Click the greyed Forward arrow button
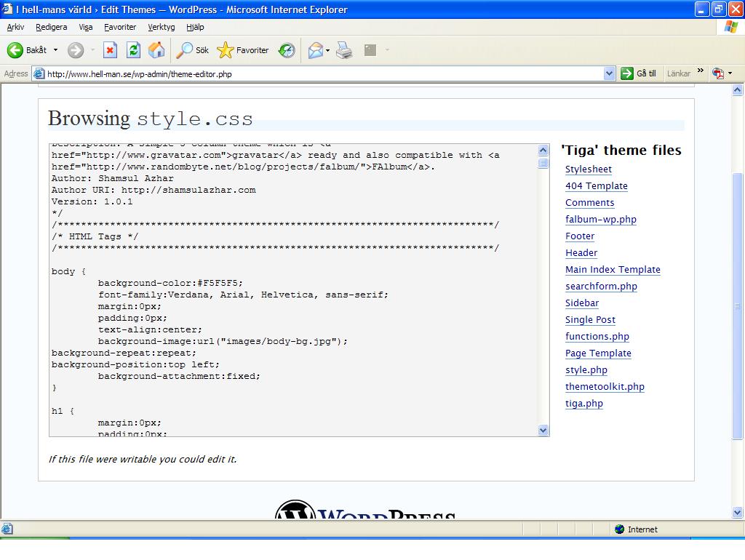Screen dimensions: 745x560 [76, 50]
